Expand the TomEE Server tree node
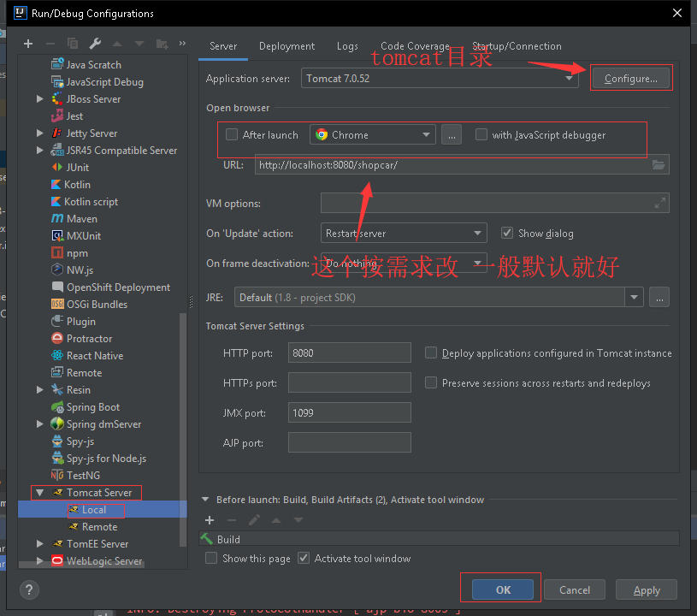Image resolution: width=697 pixels, height=616 pixels. (39, 544)
